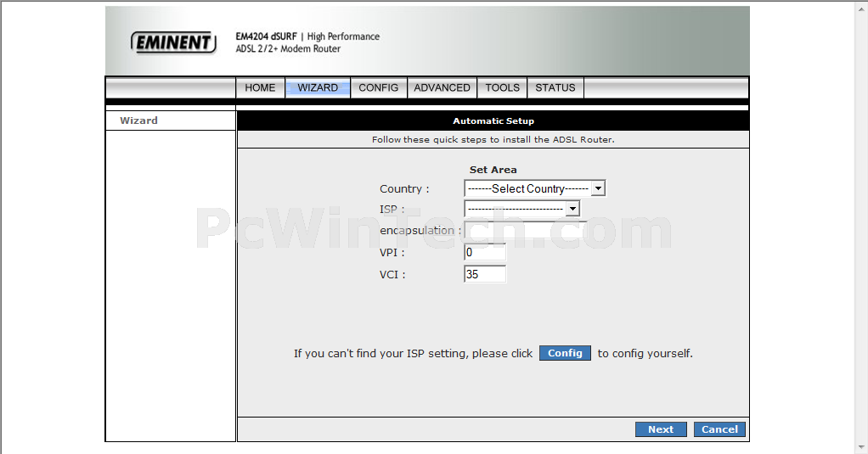
Task: Open the Select Country dropdown
Action: pos(535,188)
